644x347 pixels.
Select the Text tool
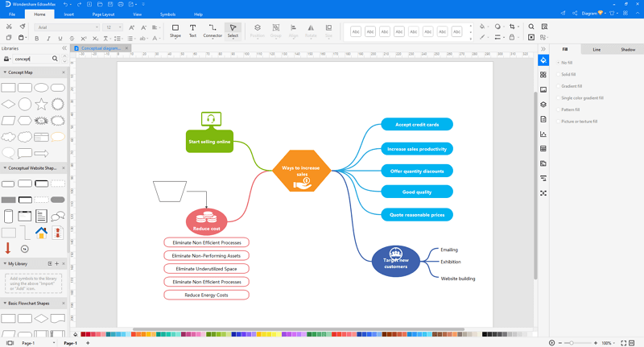pyautogui.click(x=192, y=31)
